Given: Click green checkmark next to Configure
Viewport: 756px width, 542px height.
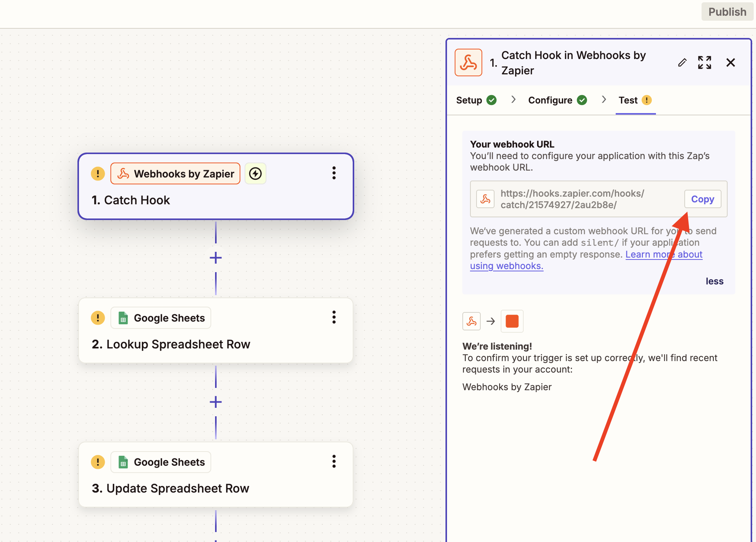Looking at the screenshot, I should (x=582, y=100).
